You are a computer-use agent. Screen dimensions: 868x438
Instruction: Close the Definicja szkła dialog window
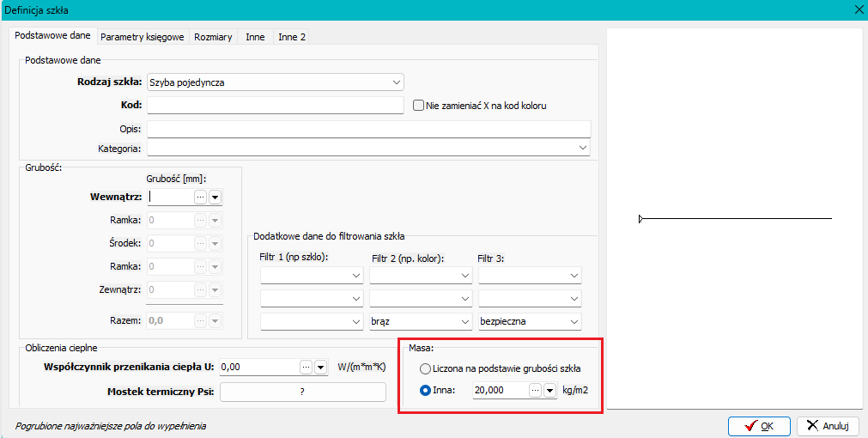pyautogui.click(x=858, y=9)
